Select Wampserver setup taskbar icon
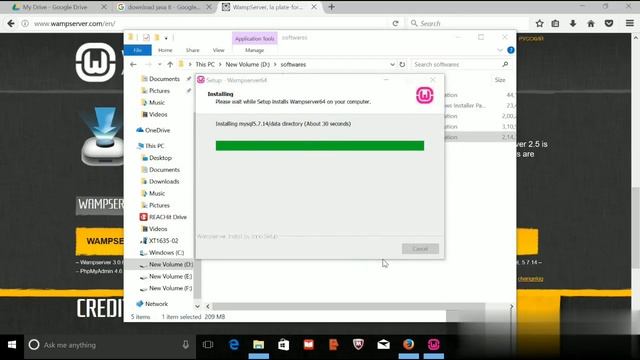Image resolution: width=640 pixels, height=360 pixels. tap(433, 345)
